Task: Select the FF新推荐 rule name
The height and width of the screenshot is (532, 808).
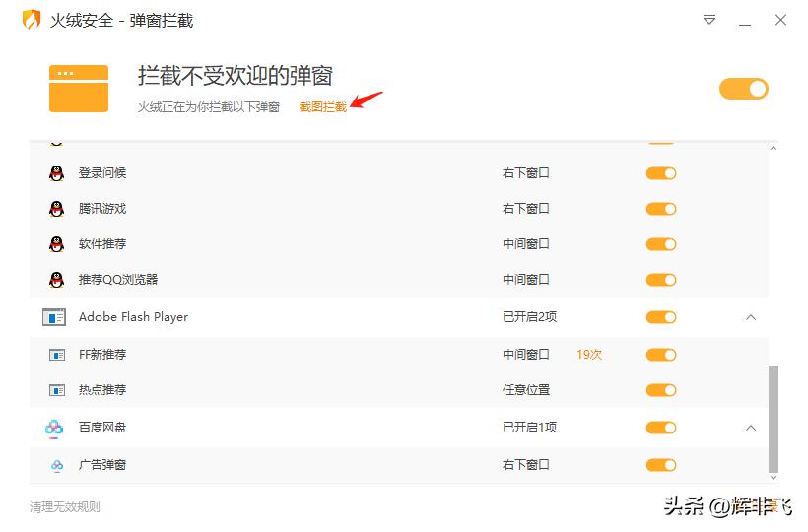Action: [102, 355]
